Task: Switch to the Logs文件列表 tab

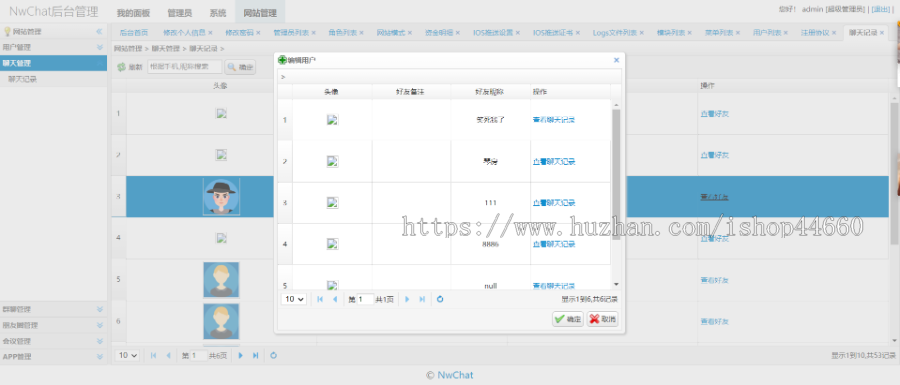Action: tap(615, 33)
